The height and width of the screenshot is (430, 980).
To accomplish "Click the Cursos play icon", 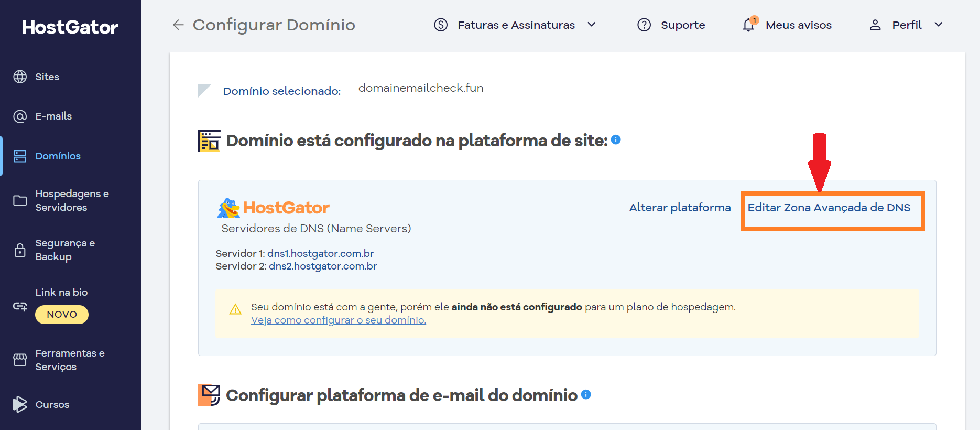I will click(20, 404).
